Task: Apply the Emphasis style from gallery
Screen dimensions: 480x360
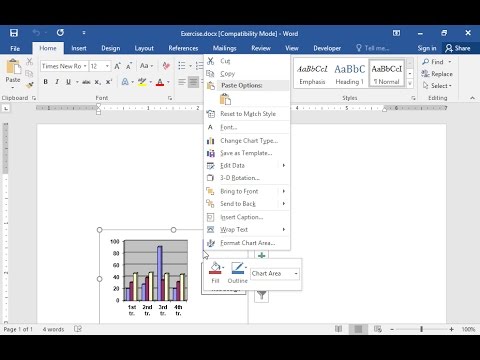Action: [x=312, y=74]
